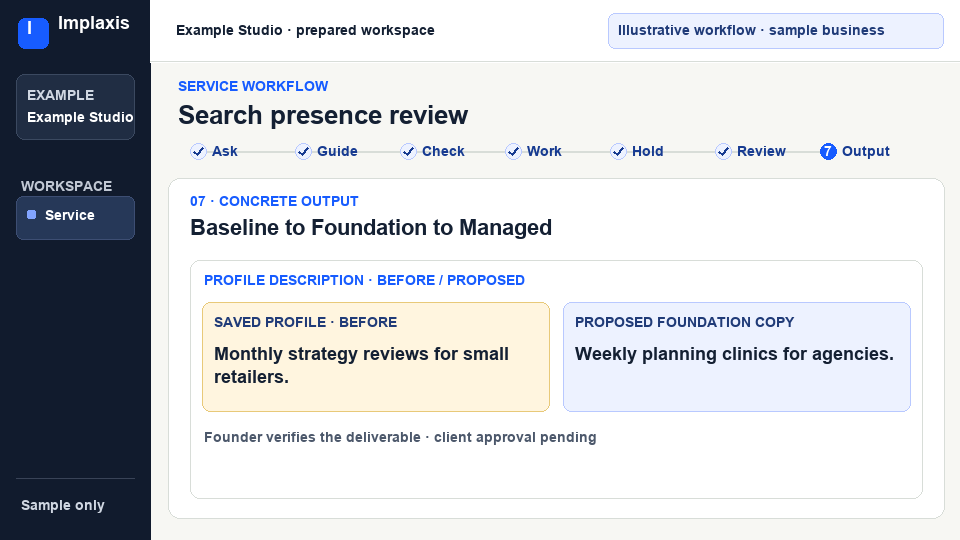Image resolution: width=960 pixels, height=540 pixels.
Task: Click "Baseline to Foundation to Managed" heading
Action: 371,228
